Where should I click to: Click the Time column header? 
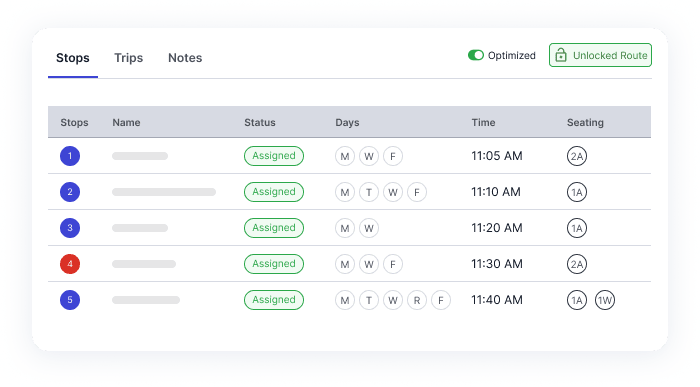click(x=483, y=122)
